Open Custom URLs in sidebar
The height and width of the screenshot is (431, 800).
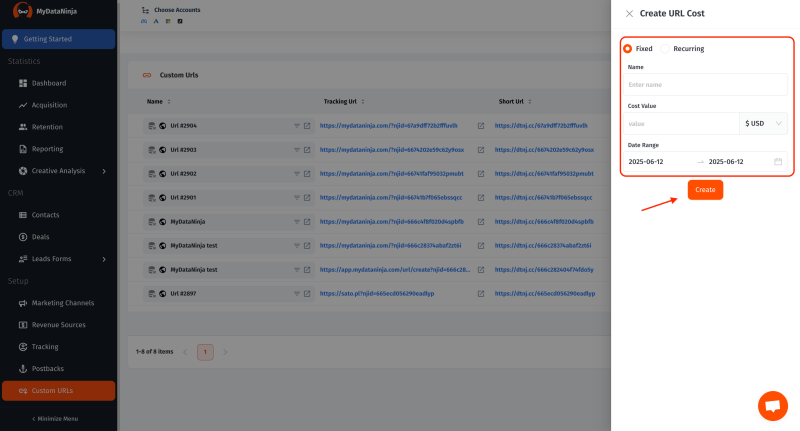pyautogui.click(x=59, y=391)
